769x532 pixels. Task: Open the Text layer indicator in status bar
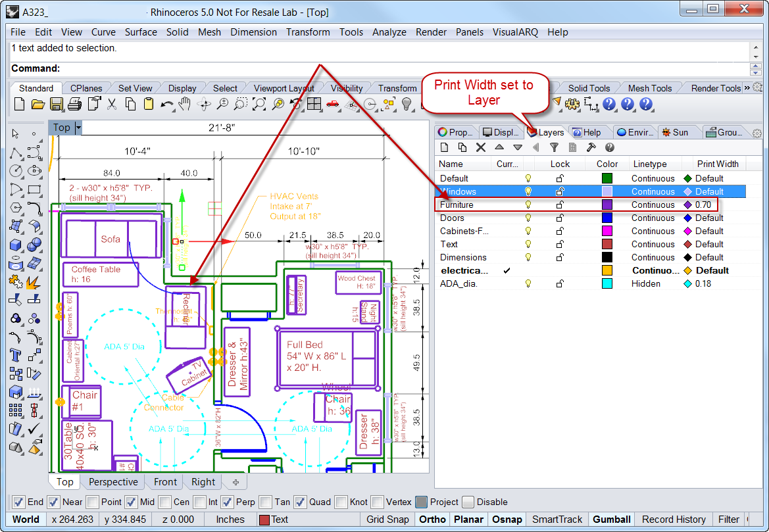[x=274, y=520]
